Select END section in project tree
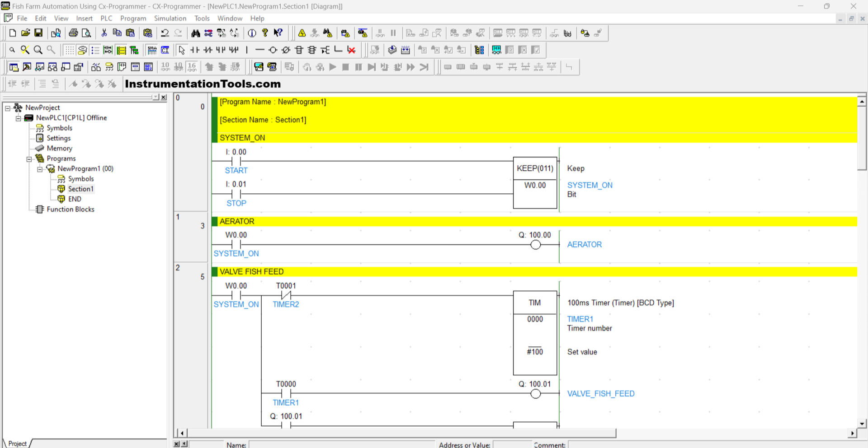868x448 pixels. pyautogui.click(x=75, y=199)
